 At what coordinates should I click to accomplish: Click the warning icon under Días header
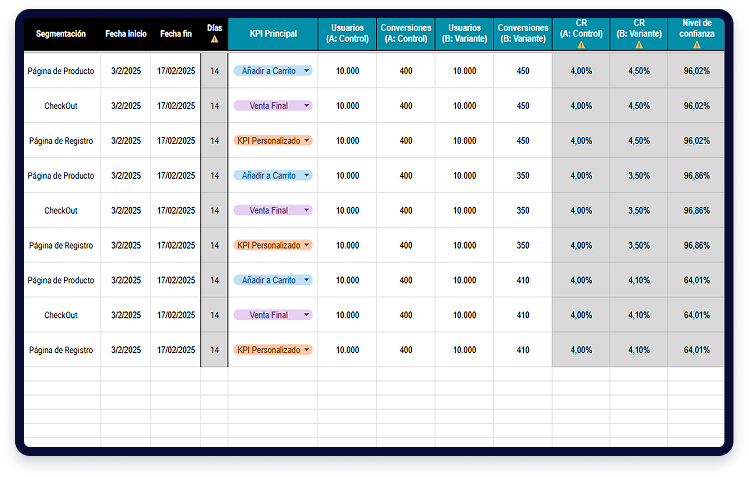(x=214, y=40)
